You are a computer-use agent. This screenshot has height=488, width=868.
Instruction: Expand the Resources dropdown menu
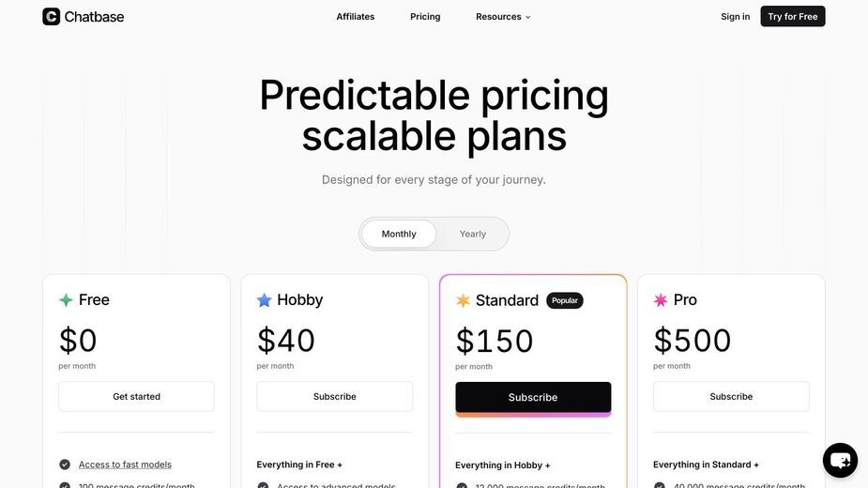(503, 17)
